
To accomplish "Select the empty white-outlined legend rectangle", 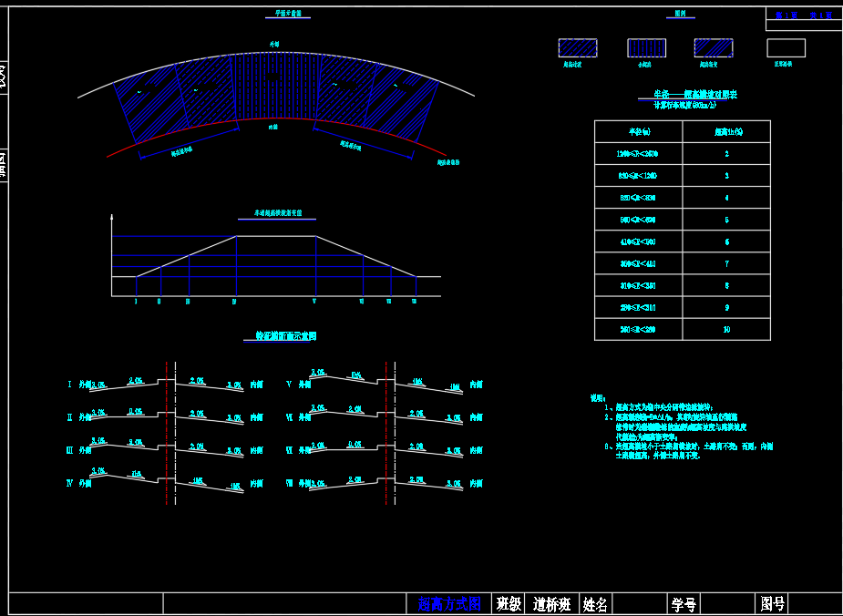I will (786, 48).
